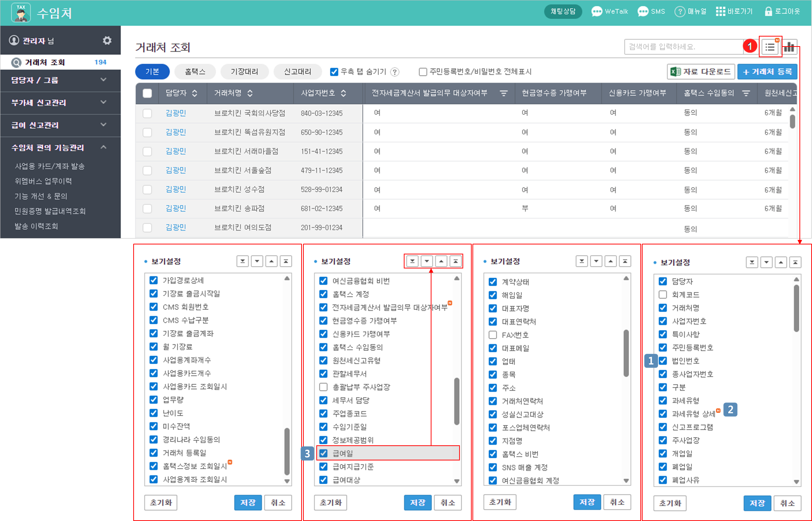Open 사업용 카드/계좌 발송 menu item
Screen dimensions: 812x521
(x=50, y=166)
